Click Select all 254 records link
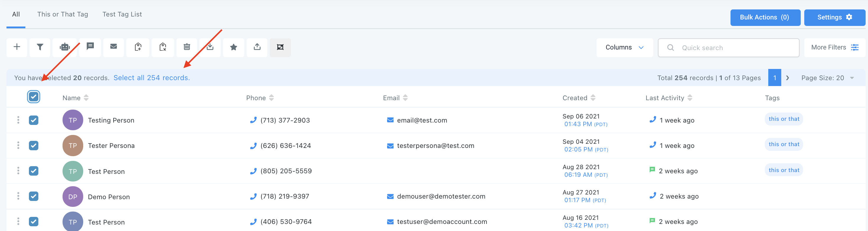Viewport: 868px width, 231px height. coord(152,78)
